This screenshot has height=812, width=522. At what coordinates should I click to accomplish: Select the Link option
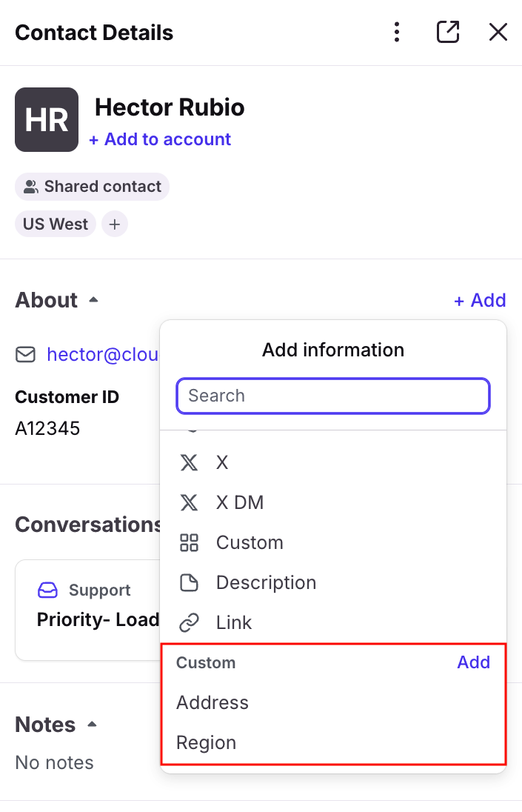point(234,623)
